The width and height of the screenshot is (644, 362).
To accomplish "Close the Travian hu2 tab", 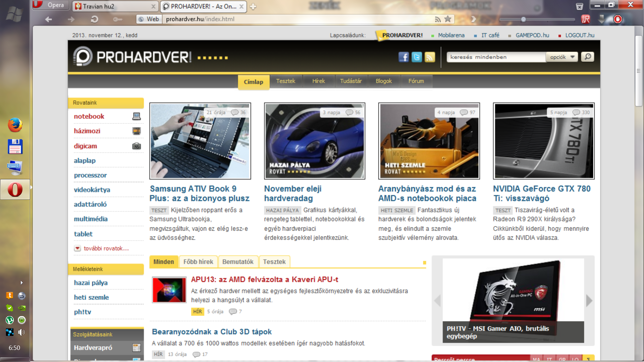I will pos(153,6).
